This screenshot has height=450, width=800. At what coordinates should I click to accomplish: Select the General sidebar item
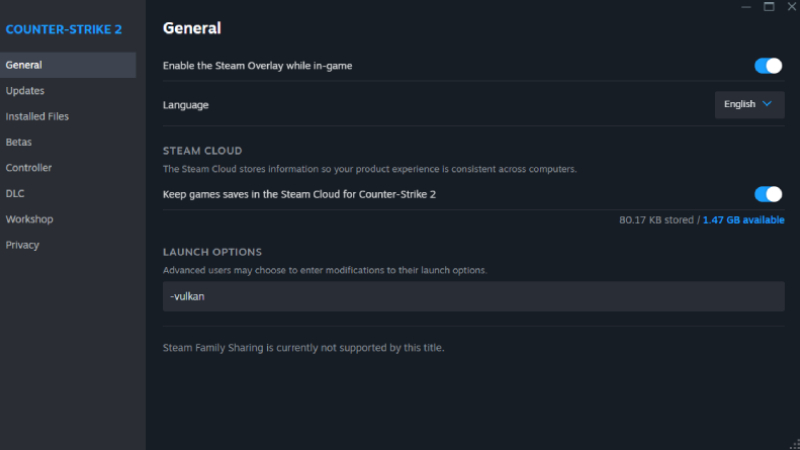[x=68, y=65]
